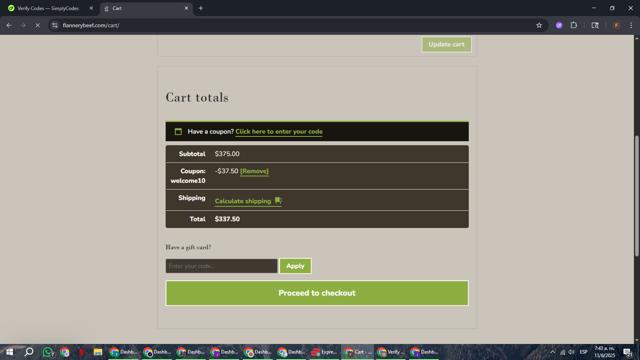Switch to the Cart taskbar Chrome window
640x360 pixels.
[357, 352]
